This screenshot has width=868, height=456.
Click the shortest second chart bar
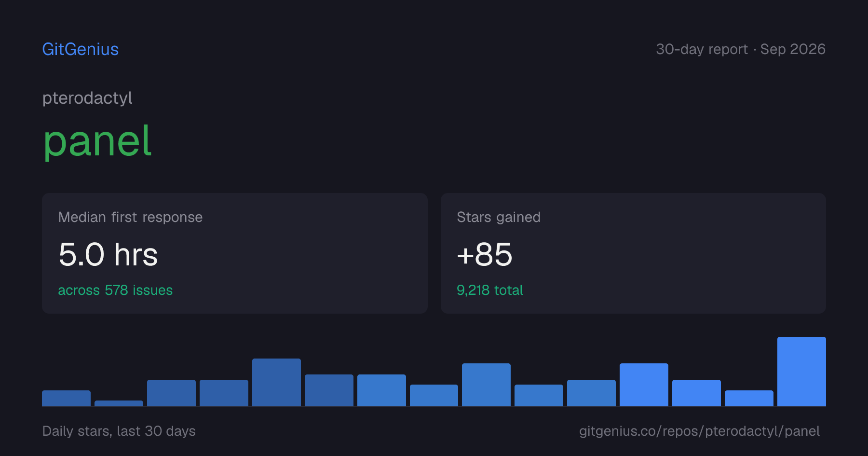click(x=119, y=403)
